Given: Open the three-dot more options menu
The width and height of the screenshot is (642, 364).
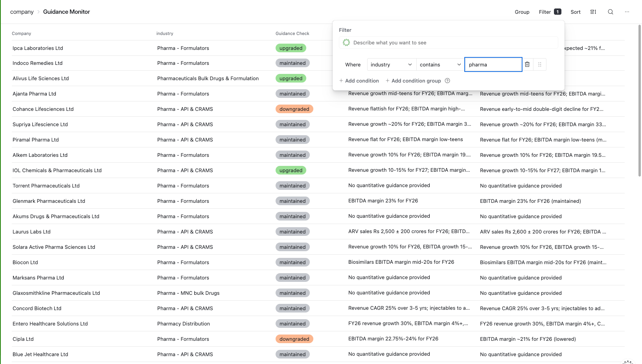Looking at the screenshot, I should pos(627,12).
